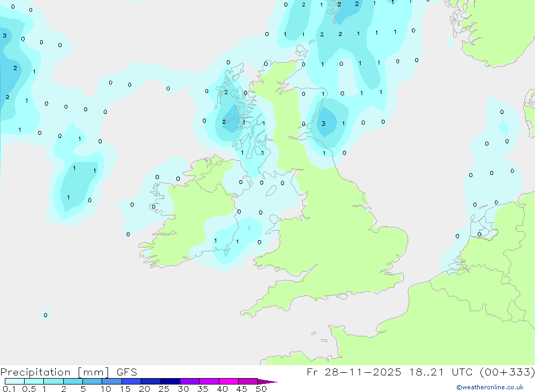The height and width of the screenshot is (392, 535).
Task: Click the legend scale label 0.5
Action: click(x=29, y=389)
